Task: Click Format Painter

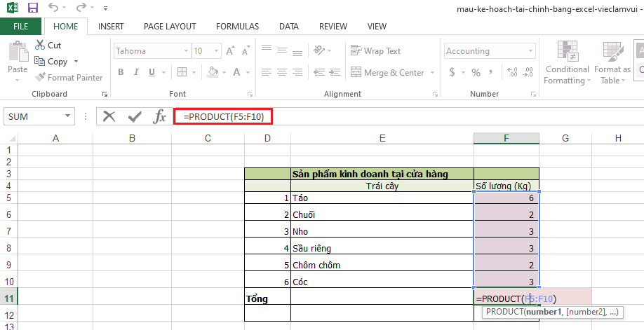Action: point(69,77)
